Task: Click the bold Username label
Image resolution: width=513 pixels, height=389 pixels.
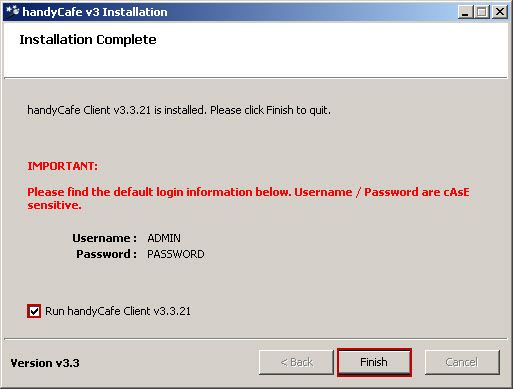Action: pos(105,238)
